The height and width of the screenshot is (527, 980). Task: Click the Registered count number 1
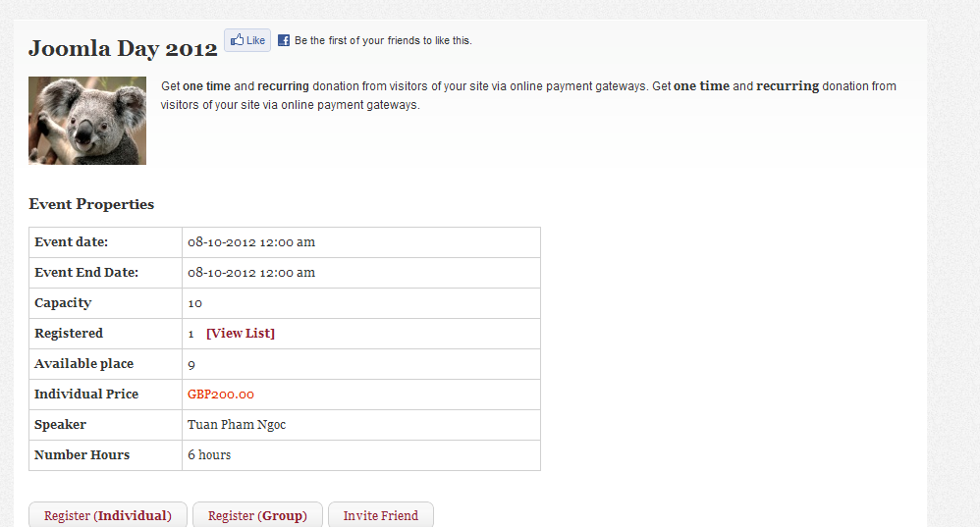(x=191, y=334)
